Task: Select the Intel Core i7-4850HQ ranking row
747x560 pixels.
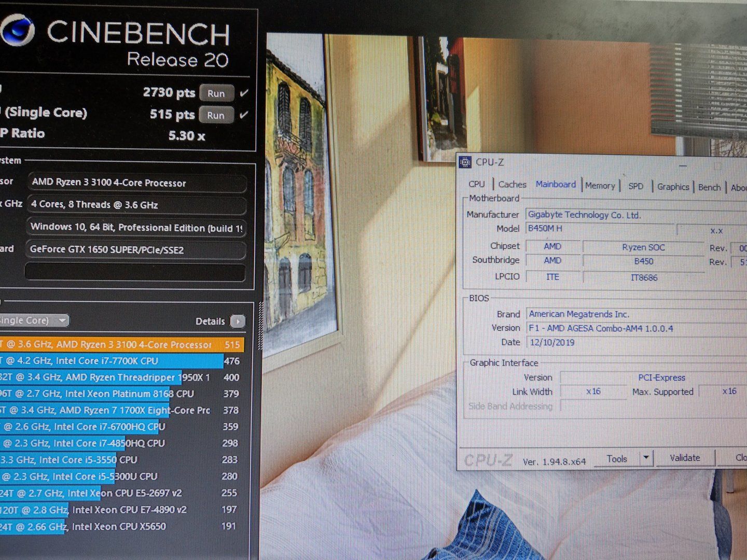Action: (x=121, y=443)
